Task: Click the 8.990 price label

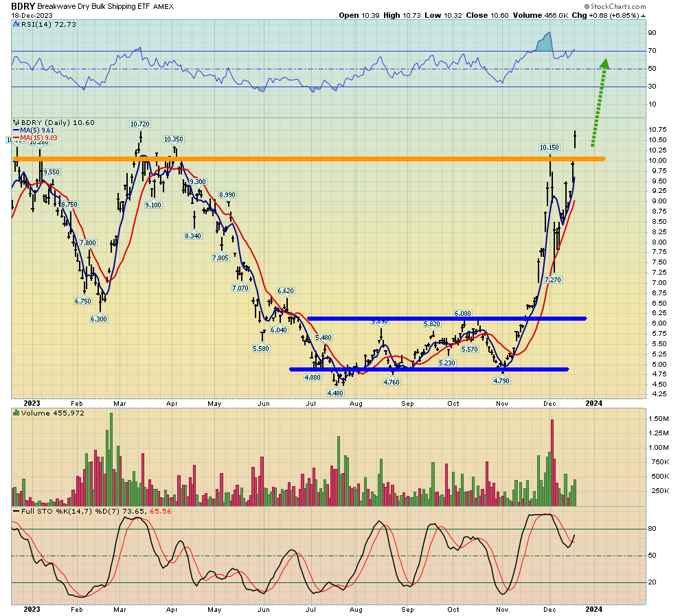Action: coord(227,195)
